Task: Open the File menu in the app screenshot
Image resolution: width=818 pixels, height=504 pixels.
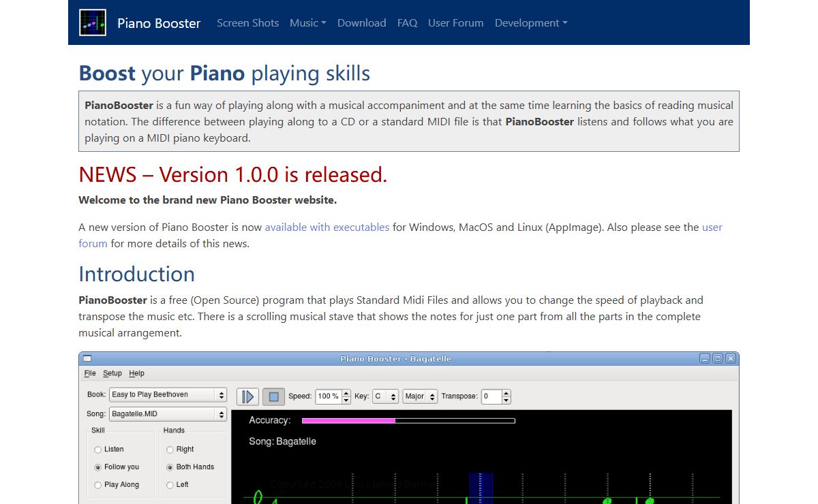Action: 90,373
